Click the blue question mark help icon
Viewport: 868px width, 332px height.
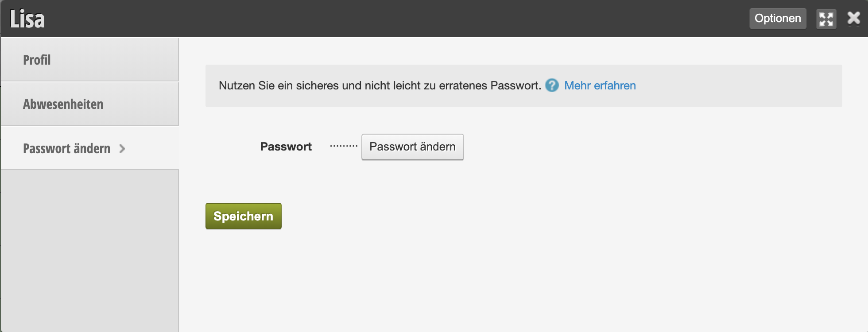pos(552,85)
